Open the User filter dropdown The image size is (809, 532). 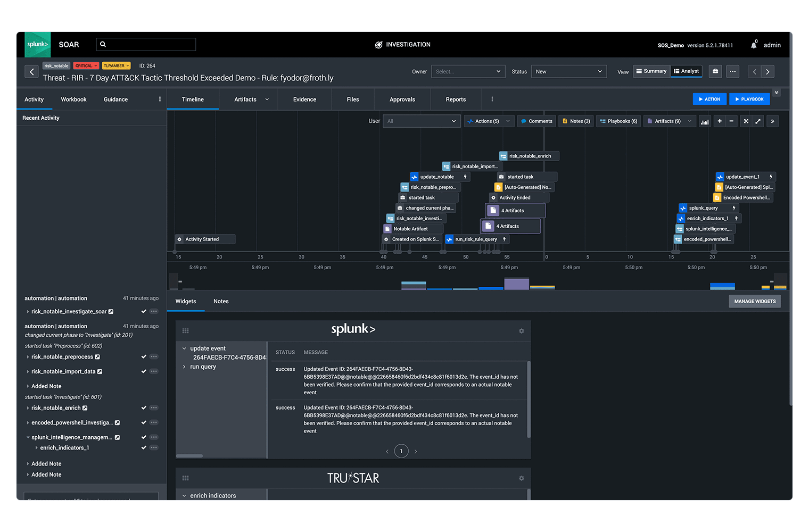pyautogui.click(x=422, y=121)
